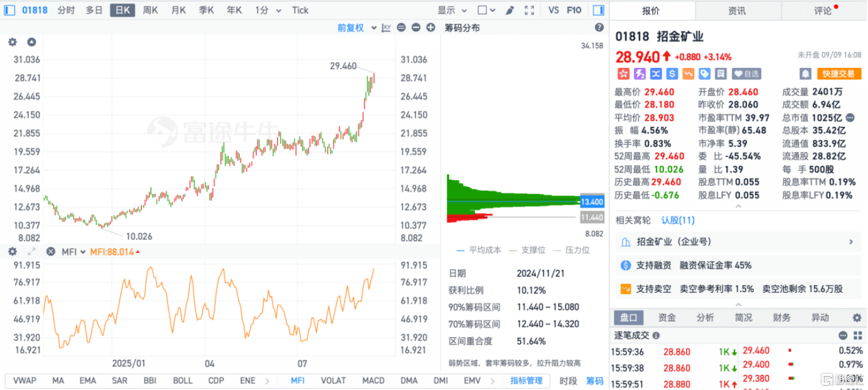This screenshot has width=868, height=390.
Task: Show more sub-chart indicators after EMV
Action: coord(491,381)
